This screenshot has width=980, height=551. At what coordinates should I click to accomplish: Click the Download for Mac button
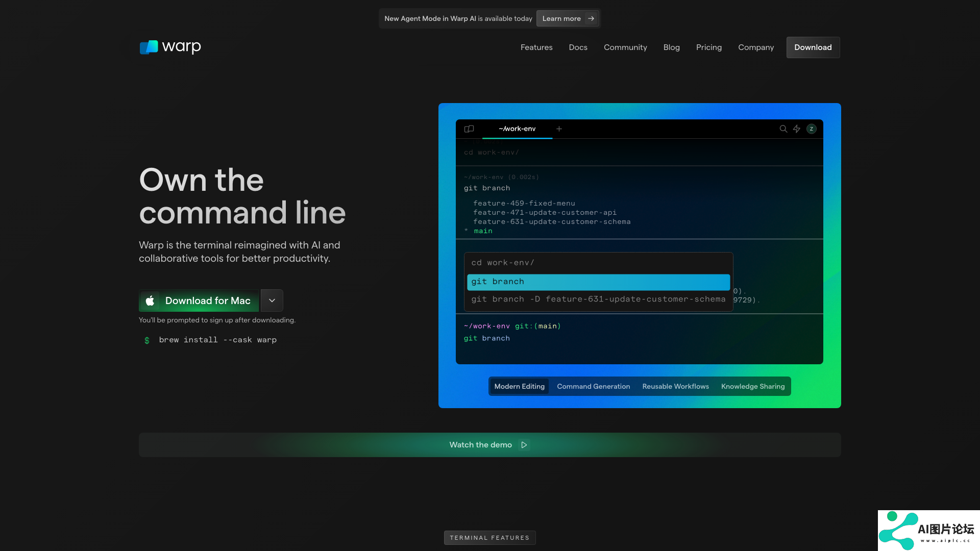tap(199, 300)
